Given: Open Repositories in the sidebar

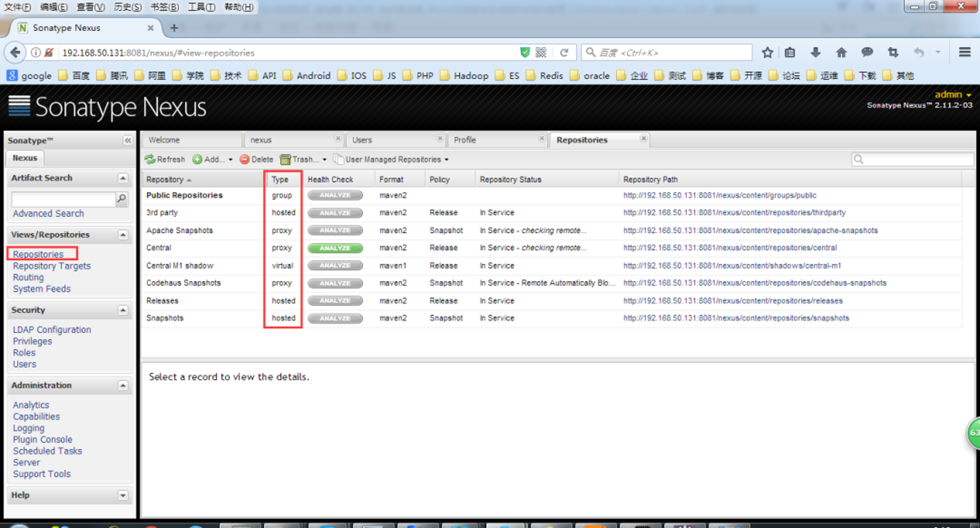Looking at the screenshot, I should tap(38, 254).
